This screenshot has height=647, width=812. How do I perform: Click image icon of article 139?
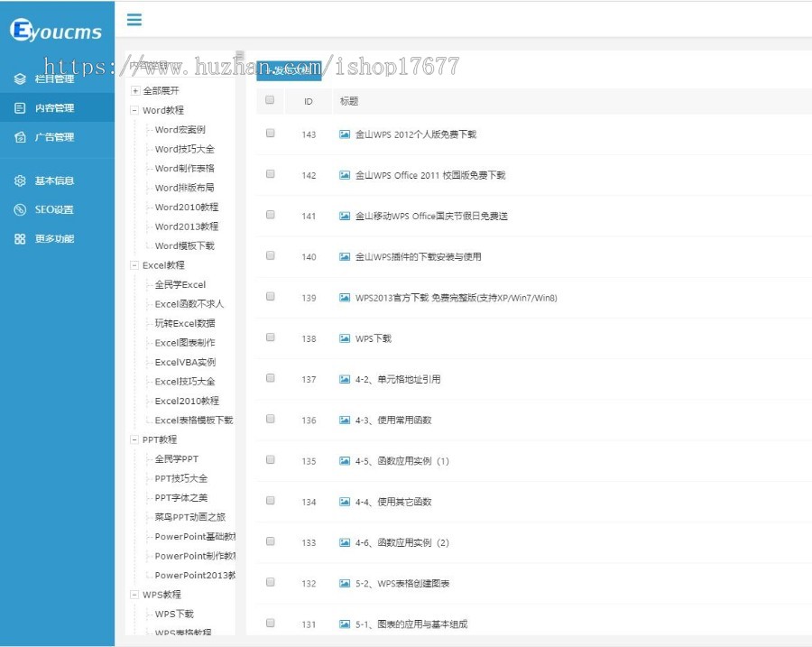coord(345,298)
